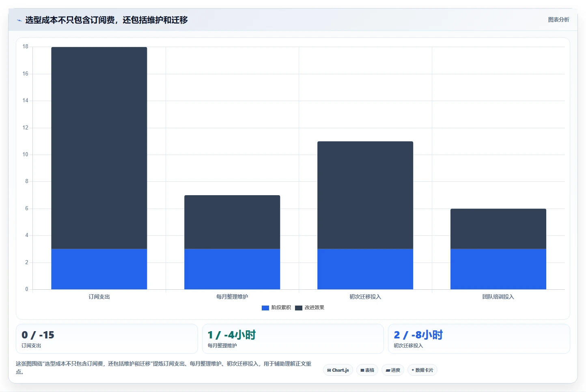Image resolution: width=586 pixels, height=392 pixels.
Task: Click the 订阅支出 x-axis label
Action: tap(99, 297)
